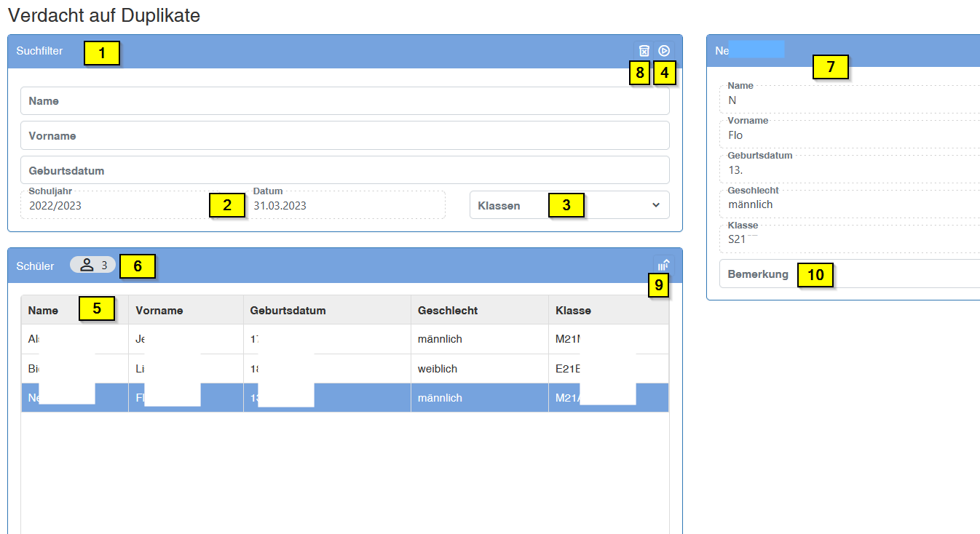
Task: Click the trash icon to clear search filter
Action: [x=644, y=51]
